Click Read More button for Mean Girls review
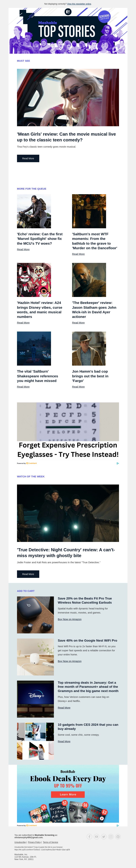 (28, 158)
